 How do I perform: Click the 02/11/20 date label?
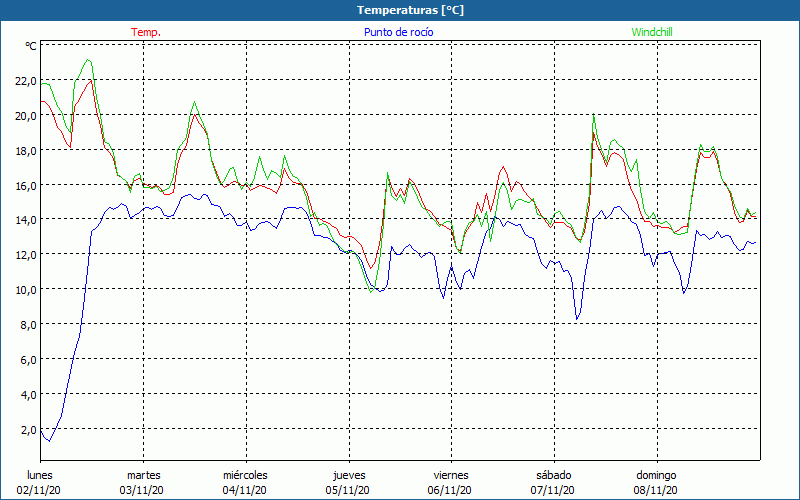pyautogui.click(x=39, y=490)
